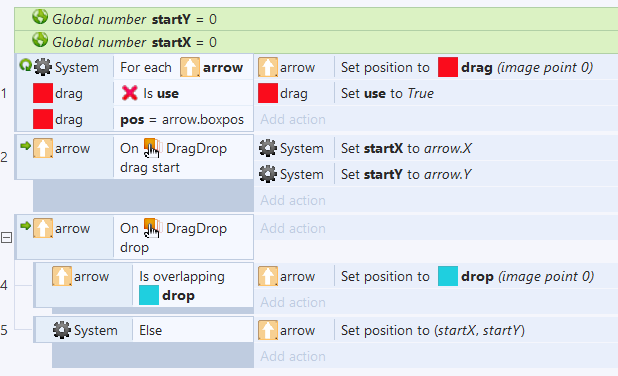Screen dimensions: 618x376
Task: Click Add action under the Else event
Action: coord(293,356)
